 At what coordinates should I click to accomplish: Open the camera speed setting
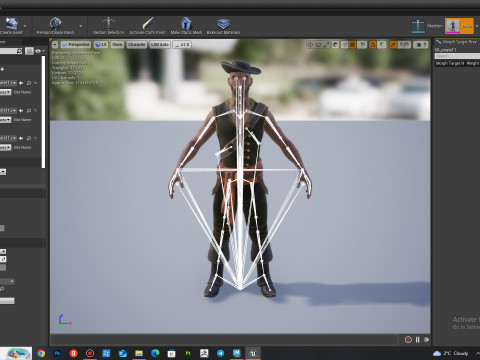[x=420, y=45]
